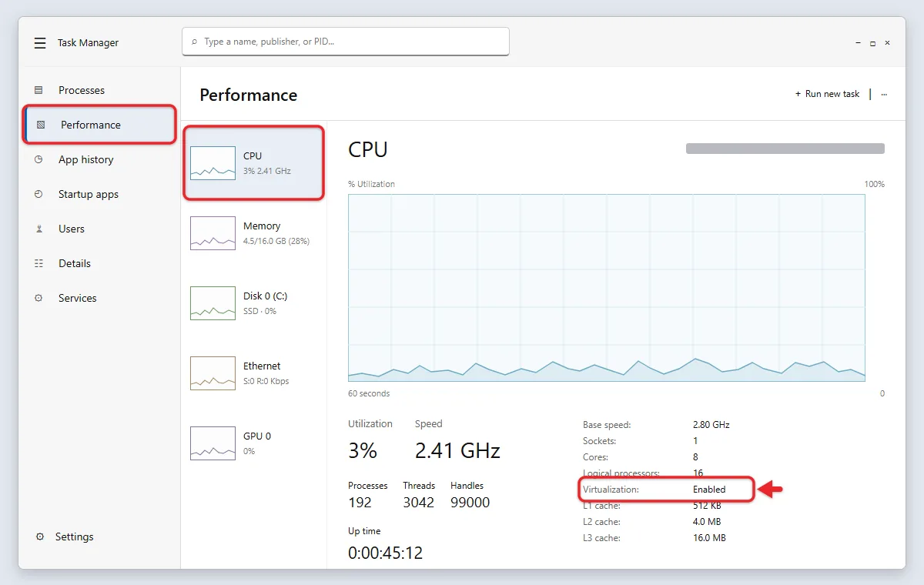Click the Cores value 8
The image size is (924, 585).
click(x=695, y=457)
